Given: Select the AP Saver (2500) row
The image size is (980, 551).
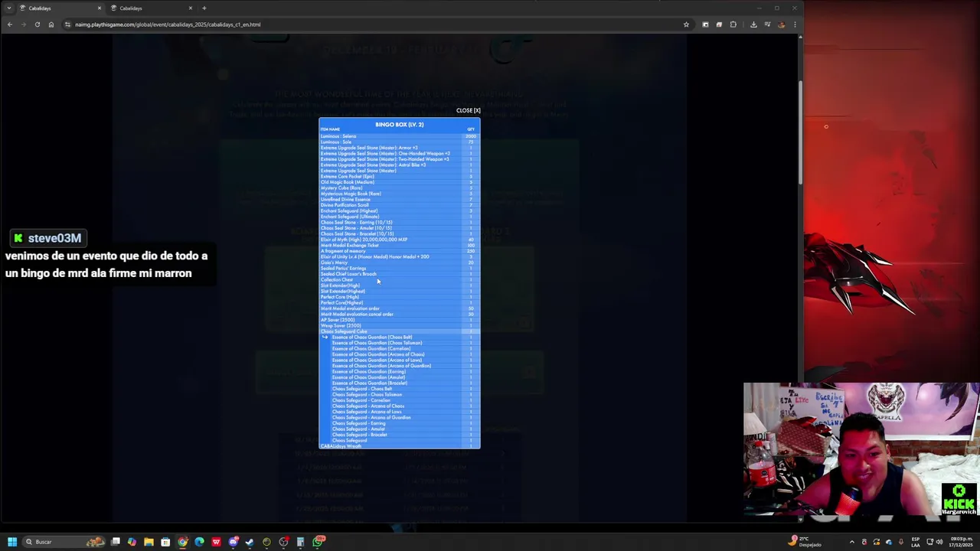Looking at the screenshot, I should pyautogui.click(x=399, y=320).
